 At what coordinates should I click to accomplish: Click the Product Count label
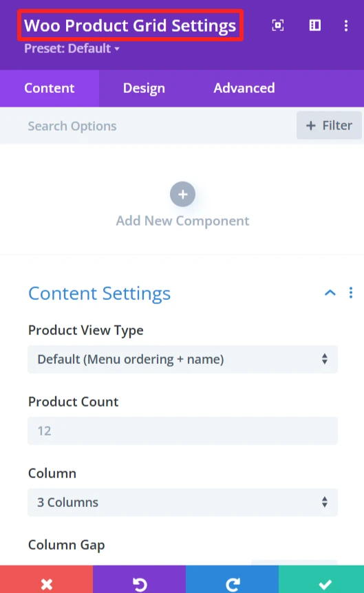tap(74, 402)
